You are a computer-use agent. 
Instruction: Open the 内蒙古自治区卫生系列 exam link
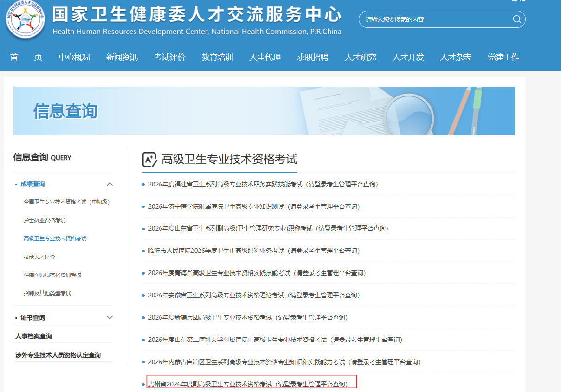click(284, 362)
